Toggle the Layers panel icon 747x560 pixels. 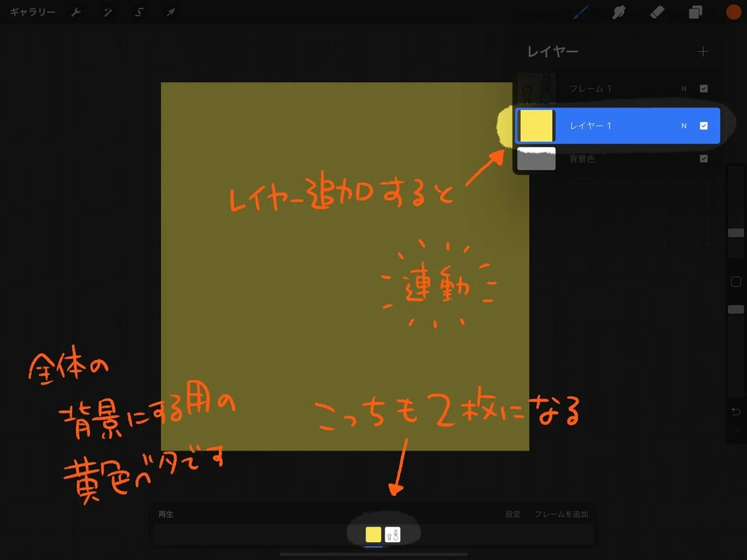(695, 12)
